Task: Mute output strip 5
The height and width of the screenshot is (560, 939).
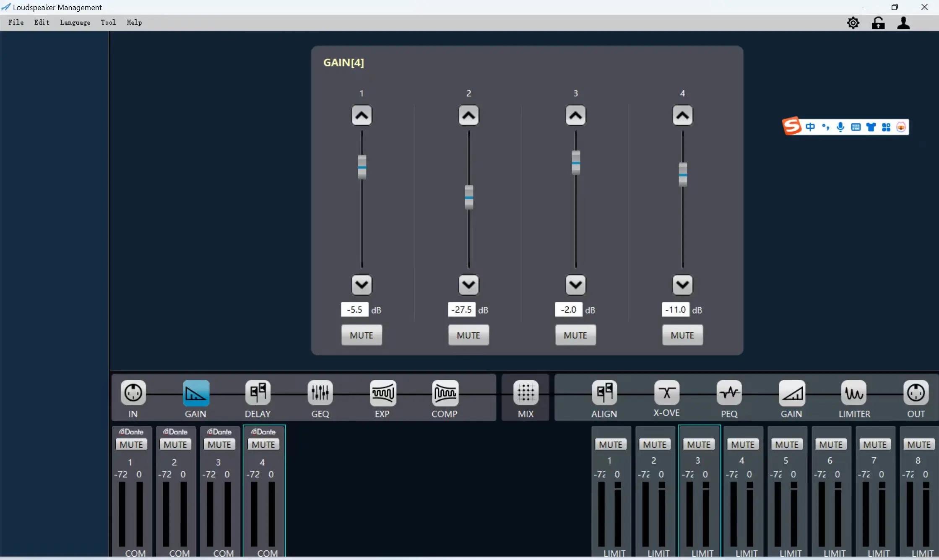Action: [787, 444]
